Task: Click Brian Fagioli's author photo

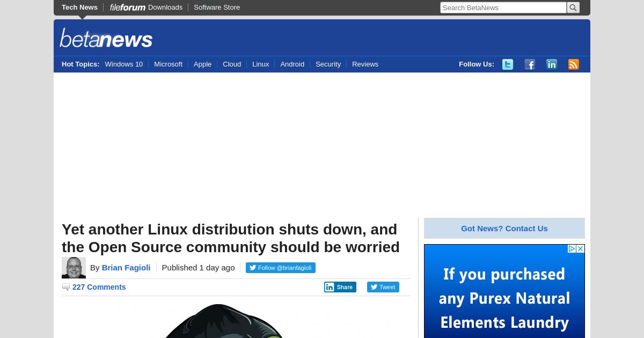Action: (74, 268)
